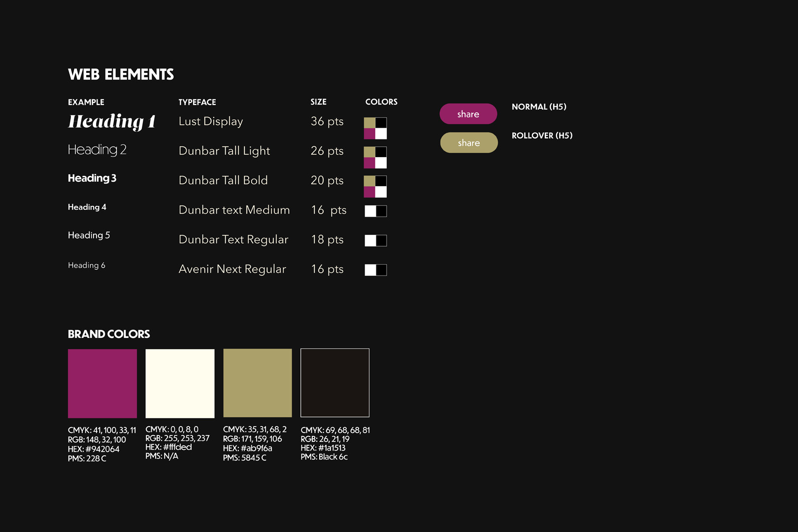Click the 'Heading 5' example text

89,235
